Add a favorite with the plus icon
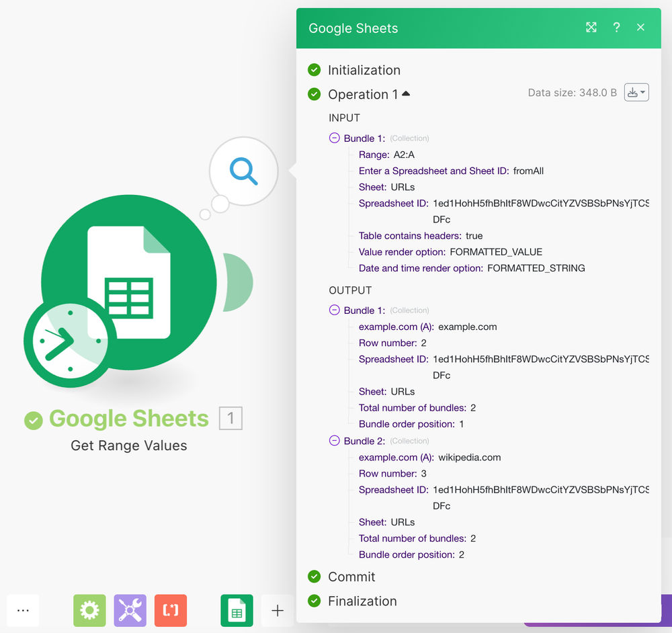672x633 pixels. [278, 610]
